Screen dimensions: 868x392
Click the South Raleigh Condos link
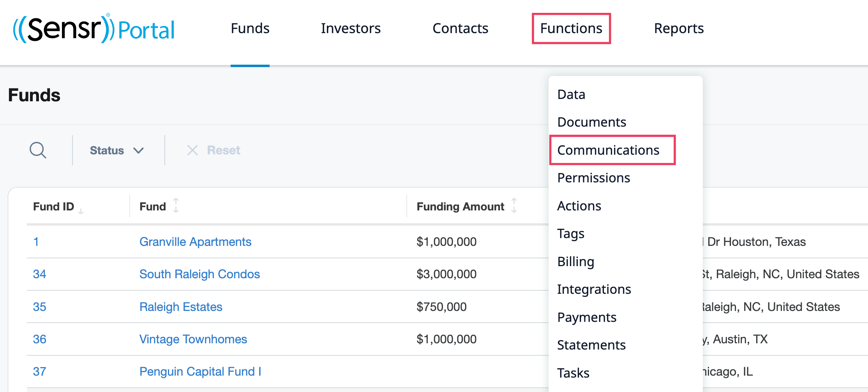coord(199,274)
